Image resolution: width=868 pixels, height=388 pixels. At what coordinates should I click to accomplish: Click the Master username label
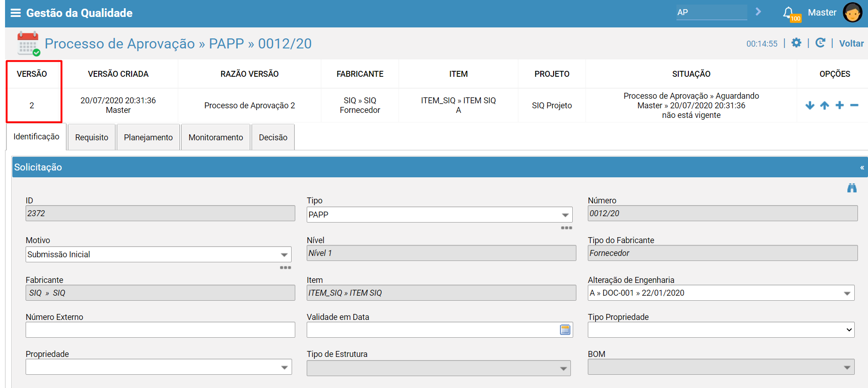(822, 12)
